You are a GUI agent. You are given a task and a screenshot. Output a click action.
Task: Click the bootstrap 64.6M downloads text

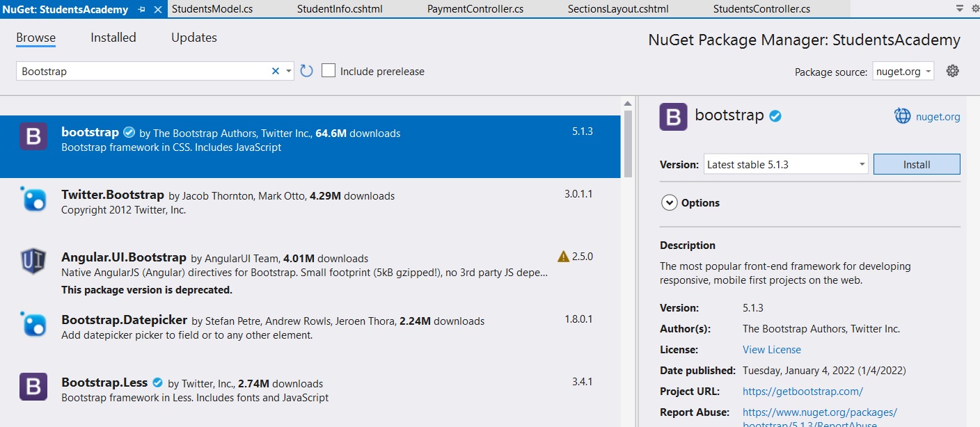pos(358,134)
